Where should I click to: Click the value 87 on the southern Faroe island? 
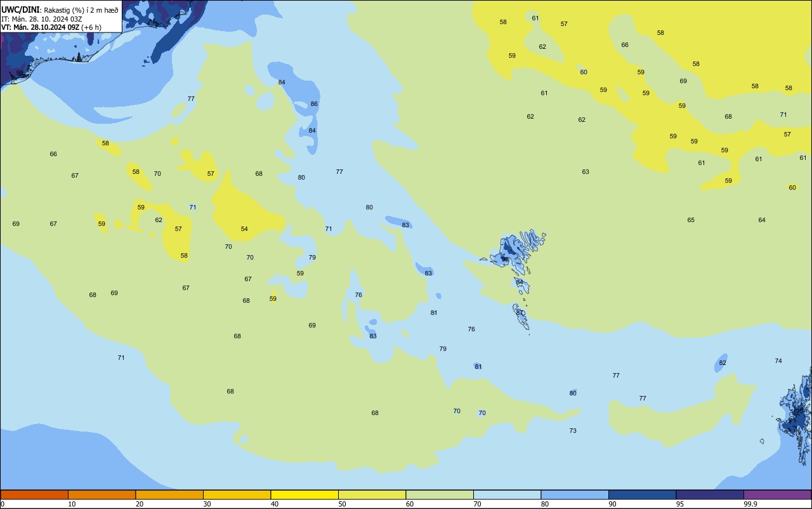tap(520, 313)
